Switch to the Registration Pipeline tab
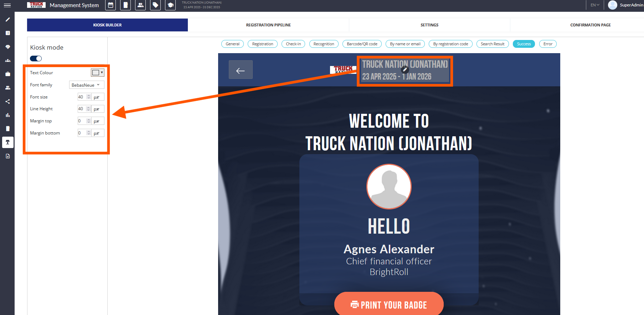 click(x=268, y=25)
